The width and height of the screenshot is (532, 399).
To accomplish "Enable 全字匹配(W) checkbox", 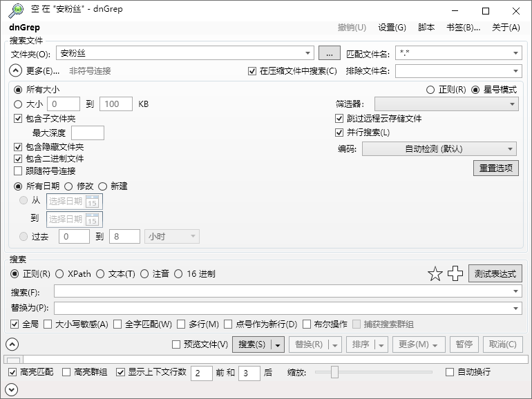I will click(x=117, y=324).
